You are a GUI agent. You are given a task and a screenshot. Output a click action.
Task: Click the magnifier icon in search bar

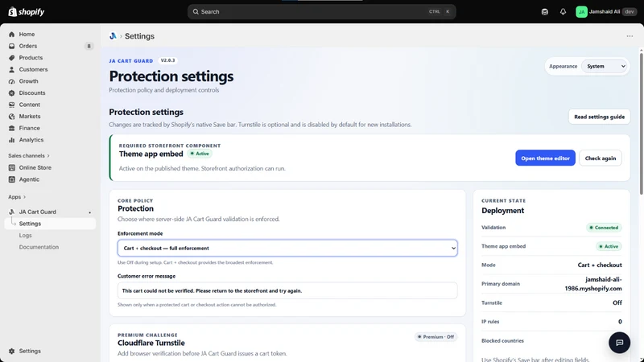(x=196, y=12)
